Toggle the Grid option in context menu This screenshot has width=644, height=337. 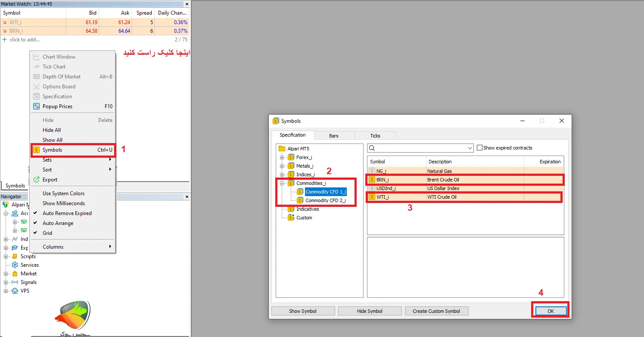(x=47, y=233)
